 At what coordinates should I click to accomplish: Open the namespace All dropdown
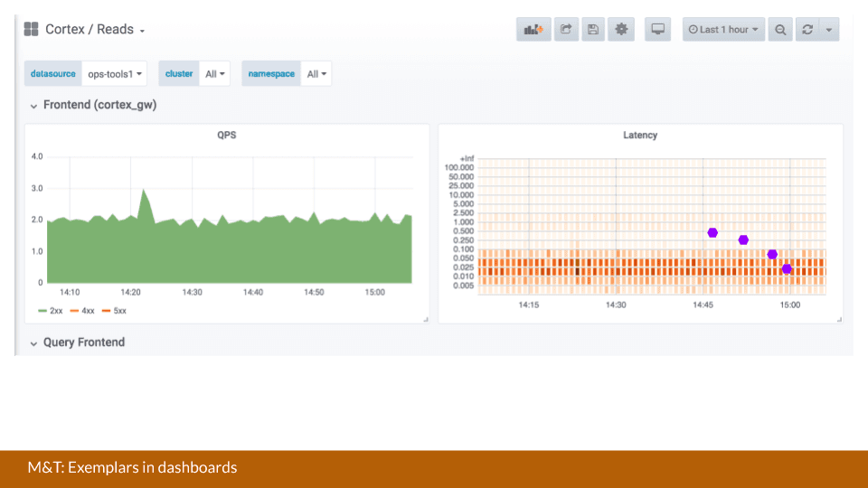(316, 73)
